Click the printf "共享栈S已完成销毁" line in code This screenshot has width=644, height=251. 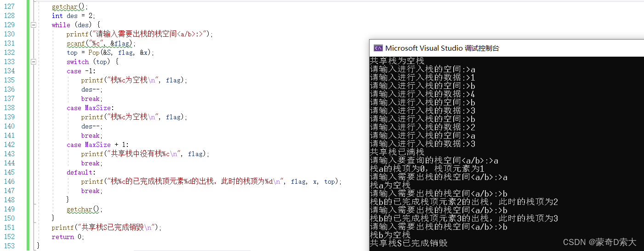click(x=107, y=228)
